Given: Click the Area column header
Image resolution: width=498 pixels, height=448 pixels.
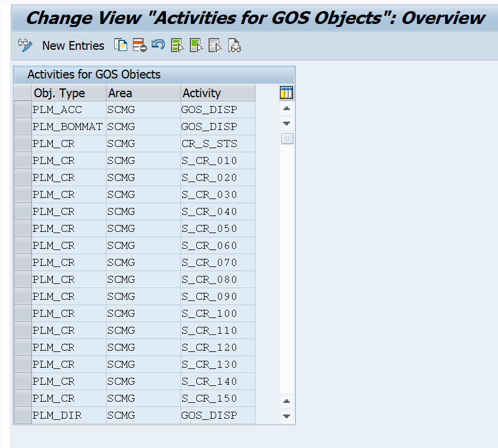Looking at the screenshot, I should 143,93.
